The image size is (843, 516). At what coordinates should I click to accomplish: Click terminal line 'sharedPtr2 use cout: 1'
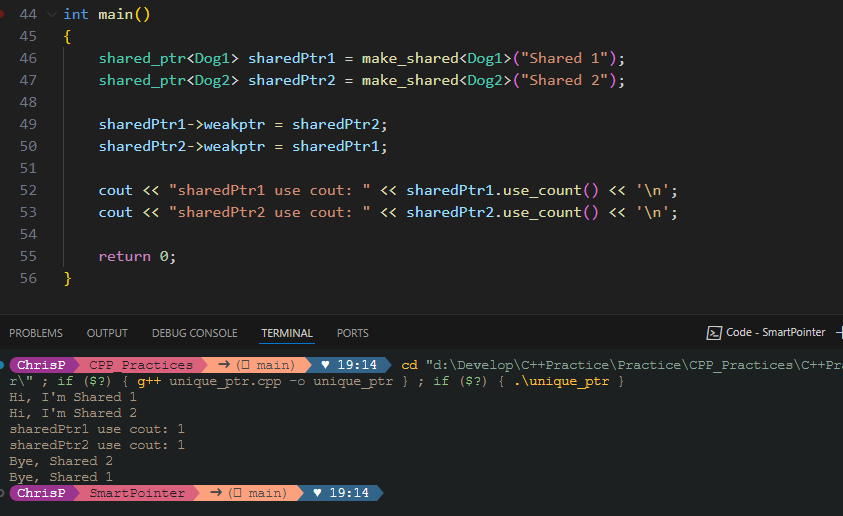(97, 446)
